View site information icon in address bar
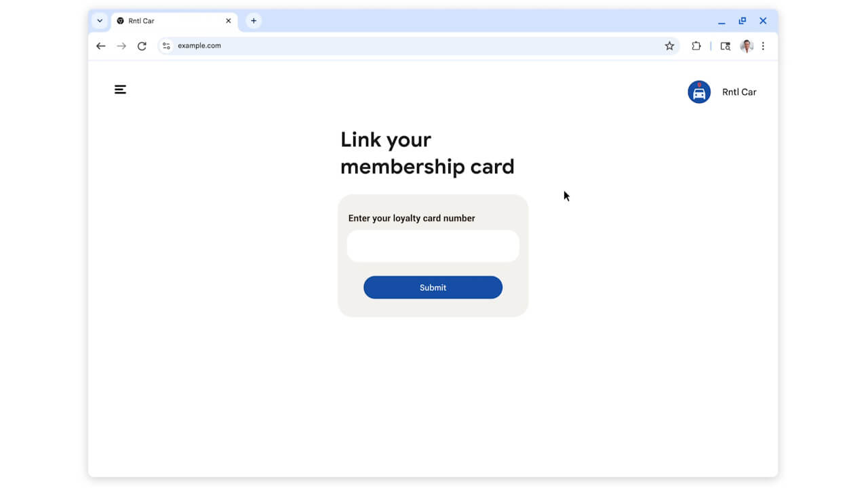Image resolution: width=868 pixels, height=488 pixels. pyautogui.click(x=166, y=46)
